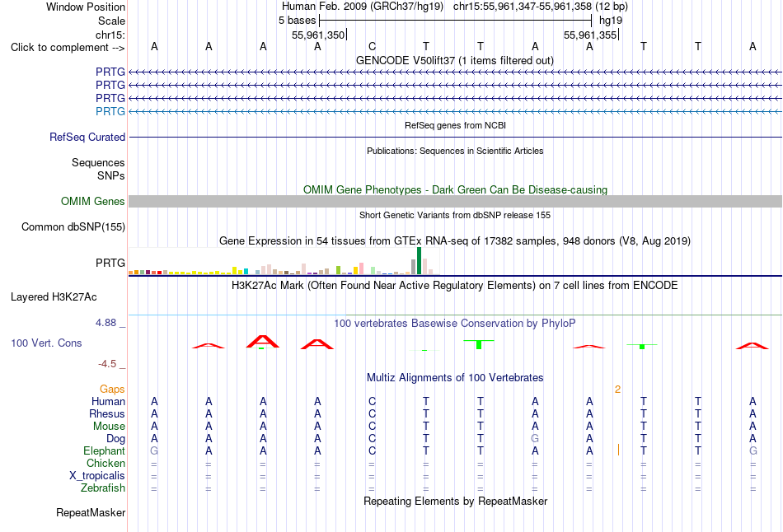Click the GENCODE V50lift37 track title

pyautogui.click(x=454, y=61)
